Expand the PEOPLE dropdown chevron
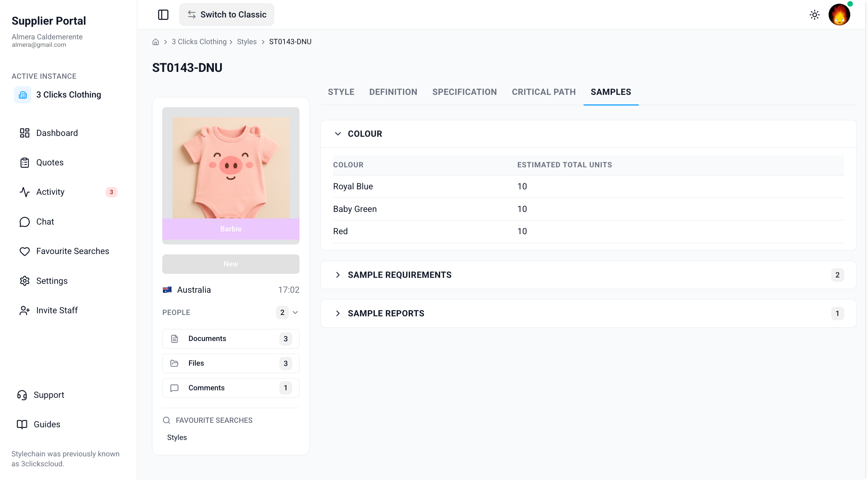 click(295, 313)
